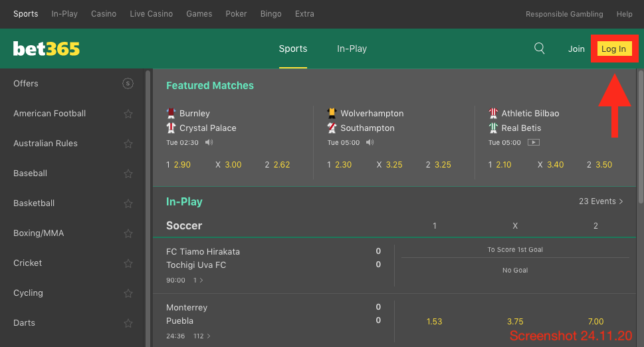Toggle the Basketball favorite star

[128, 203]
